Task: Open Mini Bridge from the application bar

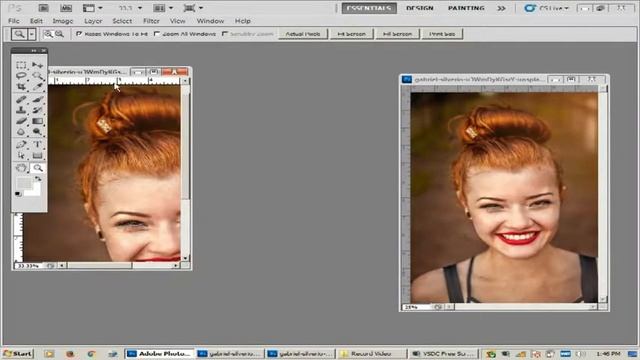Action: click(66, 8)
